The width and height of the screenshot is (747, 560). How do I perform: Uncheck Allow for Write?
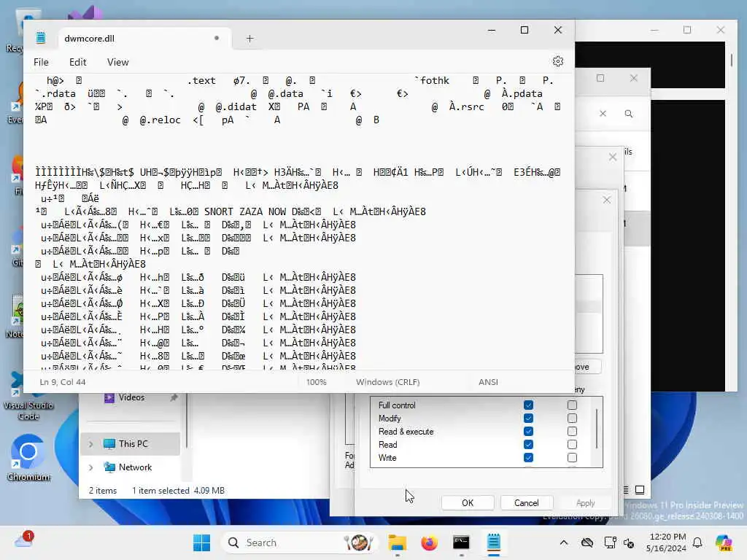[528, 458]
